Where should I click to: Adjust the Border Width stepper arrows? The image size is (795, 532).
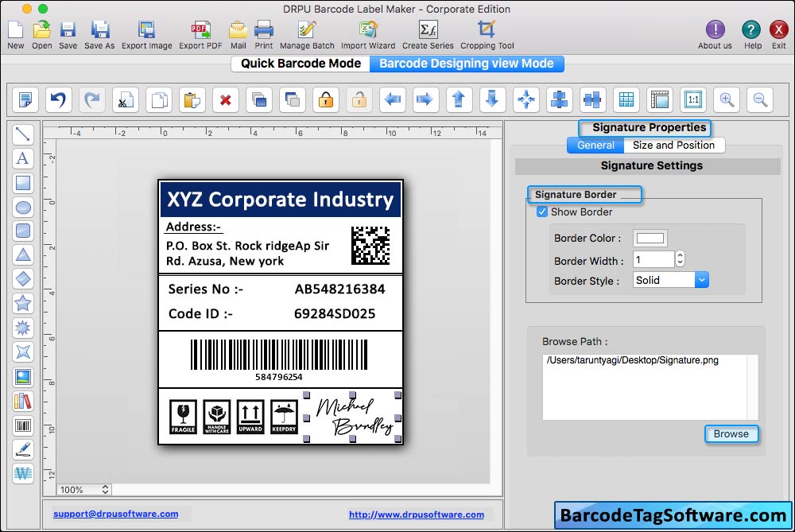(680, 259)
